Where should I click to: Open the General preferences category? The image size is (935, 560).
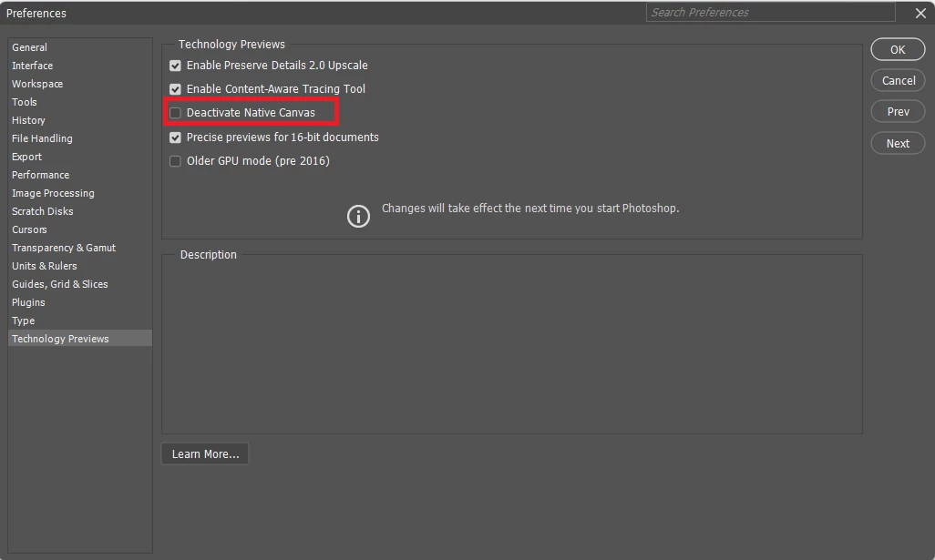80,47
